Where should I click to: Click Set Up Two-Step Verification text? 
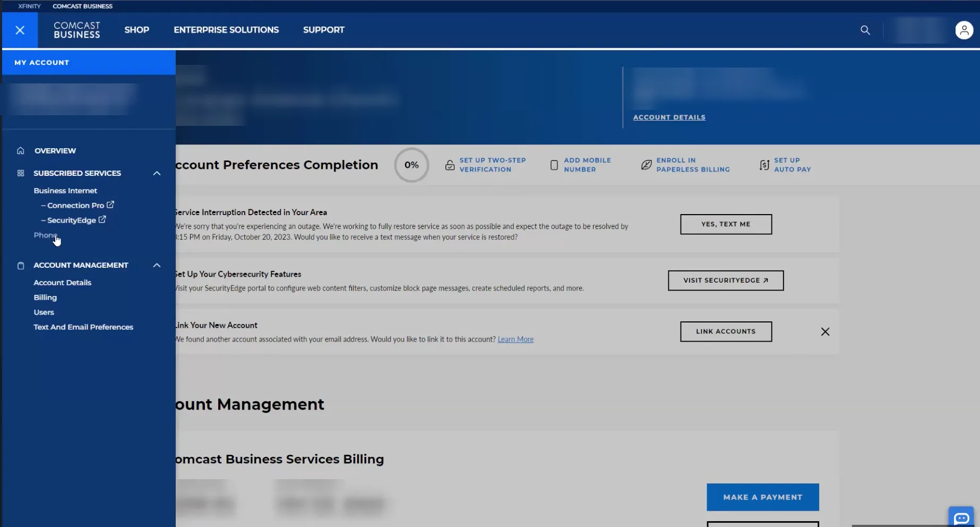[x=493, y=165]
